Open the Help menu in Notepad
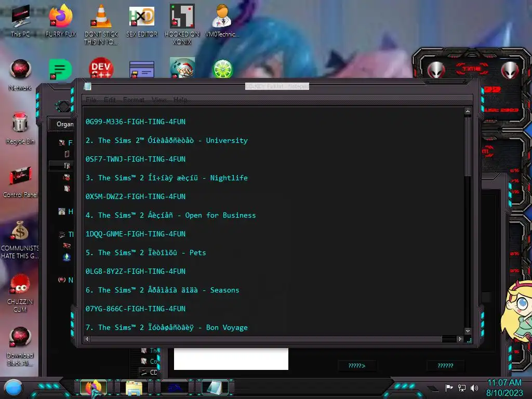 tap(180, 100)
